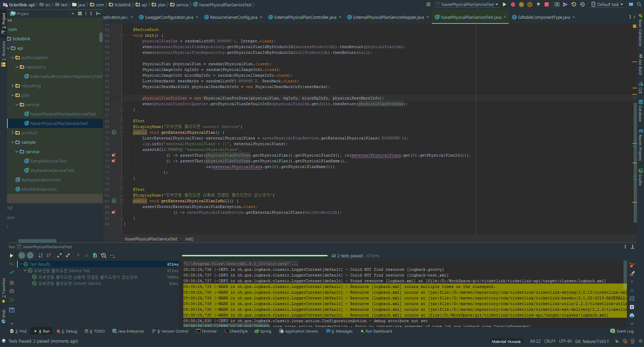Open the Project Structure icon next to search
Viewport: 644px width, 347px height.
631,4
